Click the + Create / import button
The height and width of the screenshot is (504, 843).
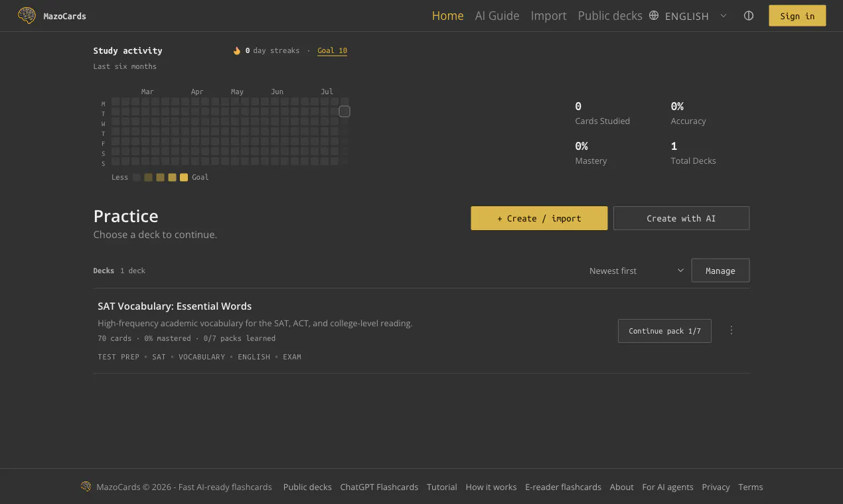(x=539, y=218)
